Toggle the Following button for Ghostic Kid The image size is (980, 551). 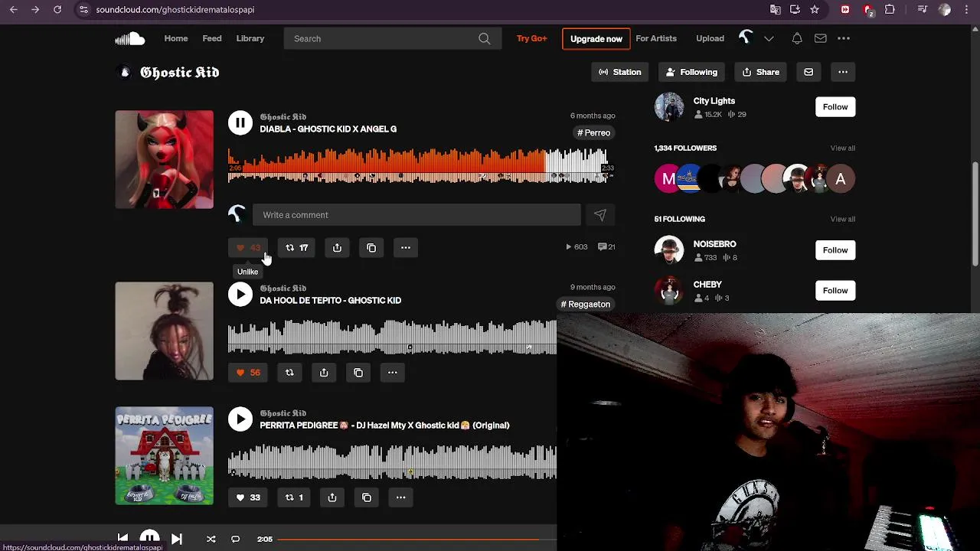[x=691, y=72]
